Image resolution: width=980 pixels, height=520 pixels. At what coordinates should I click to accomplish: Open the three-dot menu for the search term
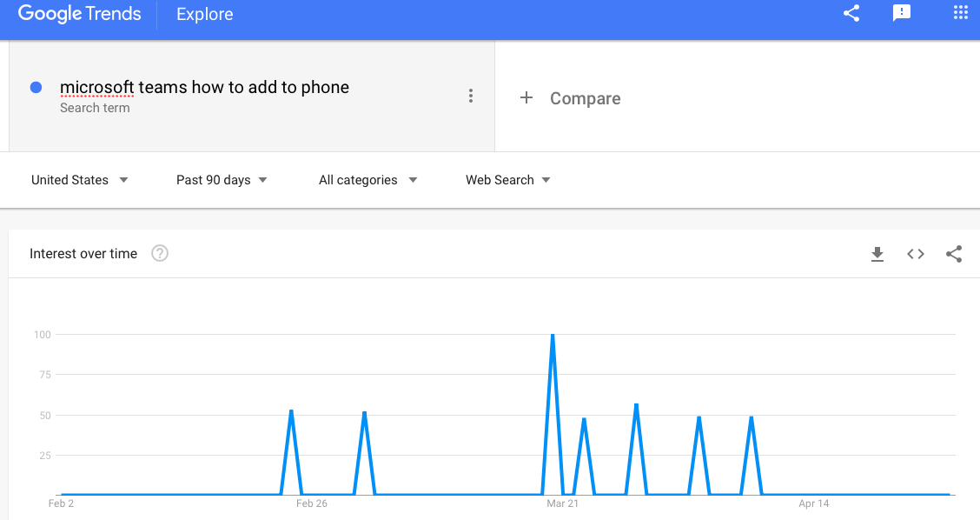click(470, 96)
